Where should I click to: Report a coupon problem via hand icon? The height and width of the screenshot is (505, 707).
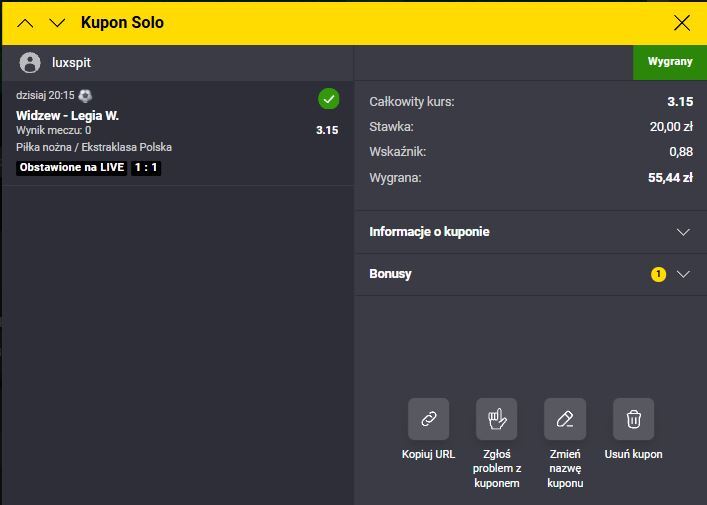click(497, 419)
